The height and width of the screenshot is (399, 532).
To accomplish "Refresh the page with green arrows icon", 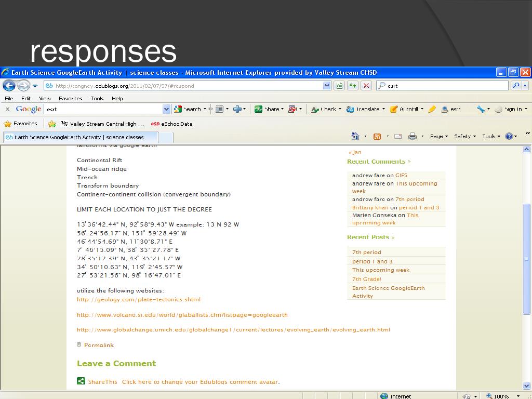I will tap(353, 86).
